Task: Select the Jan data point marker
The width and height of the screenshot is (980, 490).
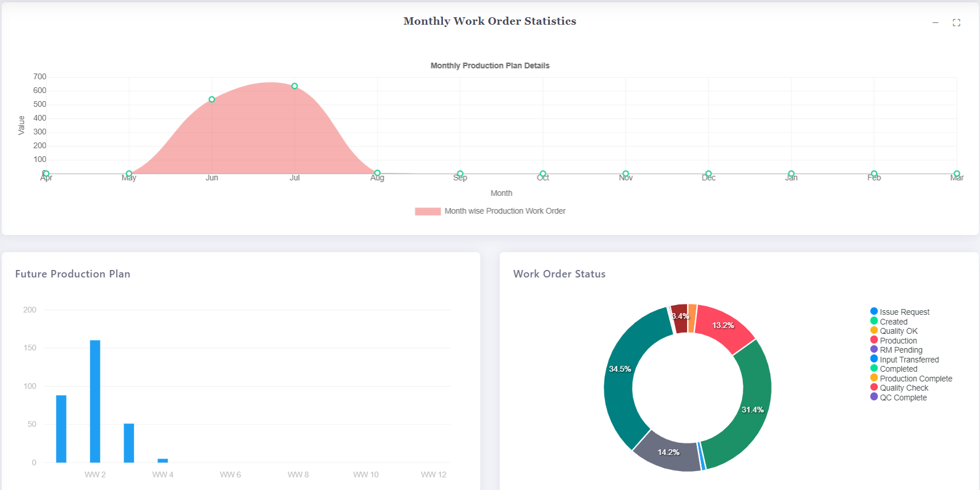Action: pyautogui.click(x=791, y=173)
